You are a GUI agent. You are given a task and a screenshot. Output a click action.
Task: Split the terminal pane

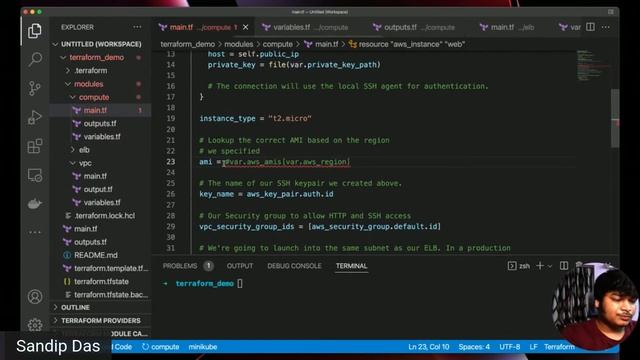click(564, 266)
